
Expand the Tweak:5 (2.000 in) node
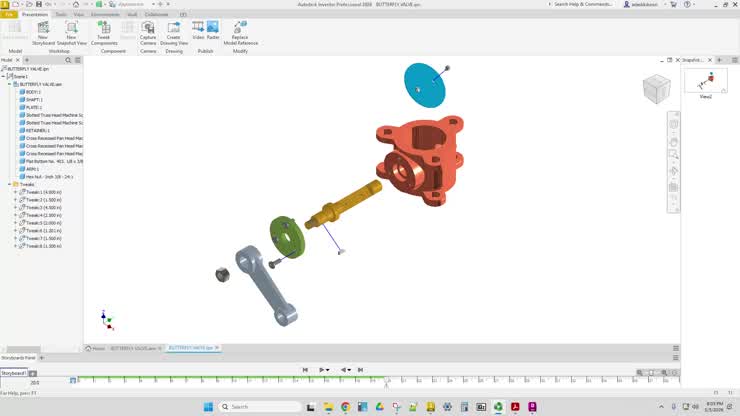pyautogui.click(x=15, y=223)
